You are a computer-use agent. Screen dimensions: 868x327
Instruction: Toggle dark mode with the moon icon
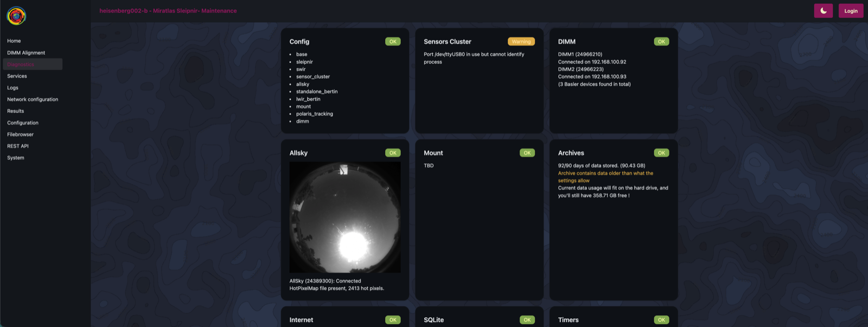click(823, 11)
